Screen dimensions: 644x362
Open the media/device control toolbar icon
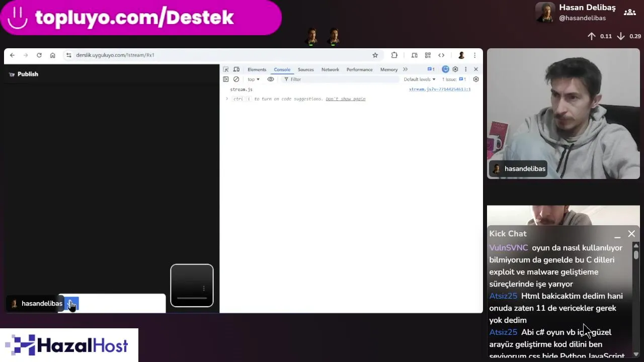(x=414, y=55)
